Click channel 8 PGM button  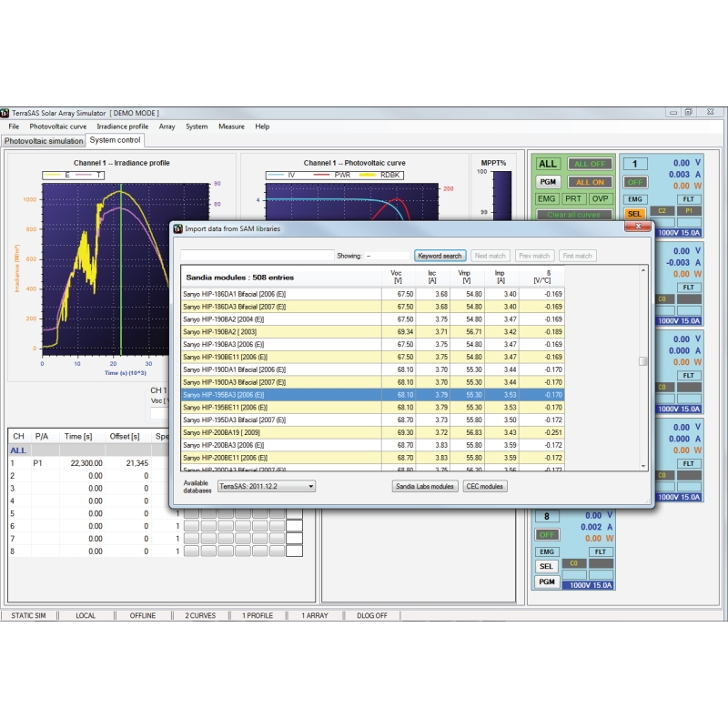(x=546, y=581)
